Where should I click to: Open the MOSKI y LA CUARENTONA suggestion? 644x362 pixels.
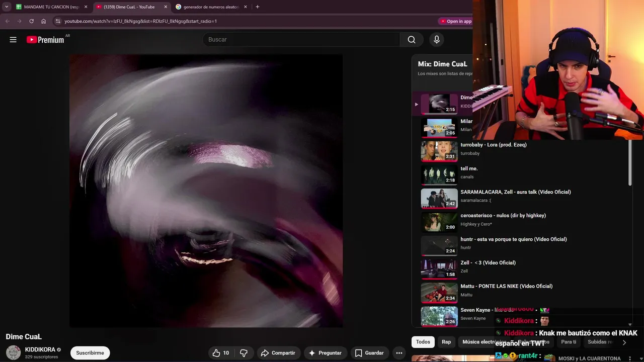589,358
